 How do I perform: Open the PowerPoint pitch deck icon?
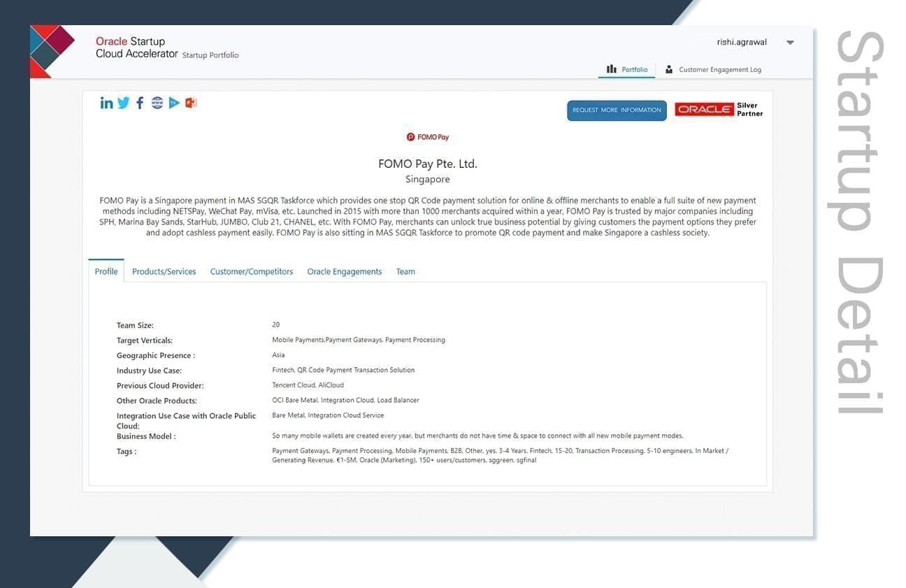click(190, 102)
